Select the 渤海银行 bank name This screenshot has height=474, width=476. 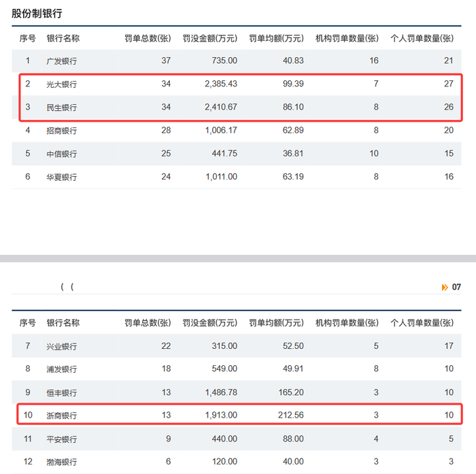[62, 462]
